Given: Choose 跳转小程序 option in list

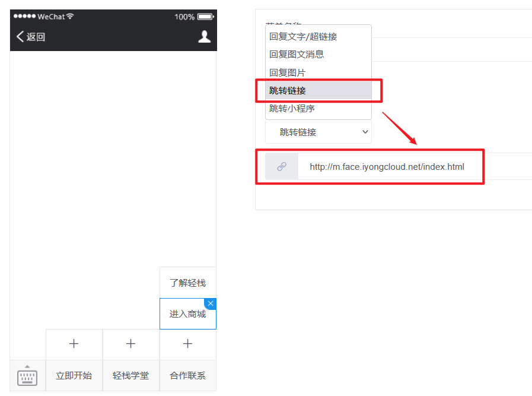Looking at the screenshot, I should 318,108.
